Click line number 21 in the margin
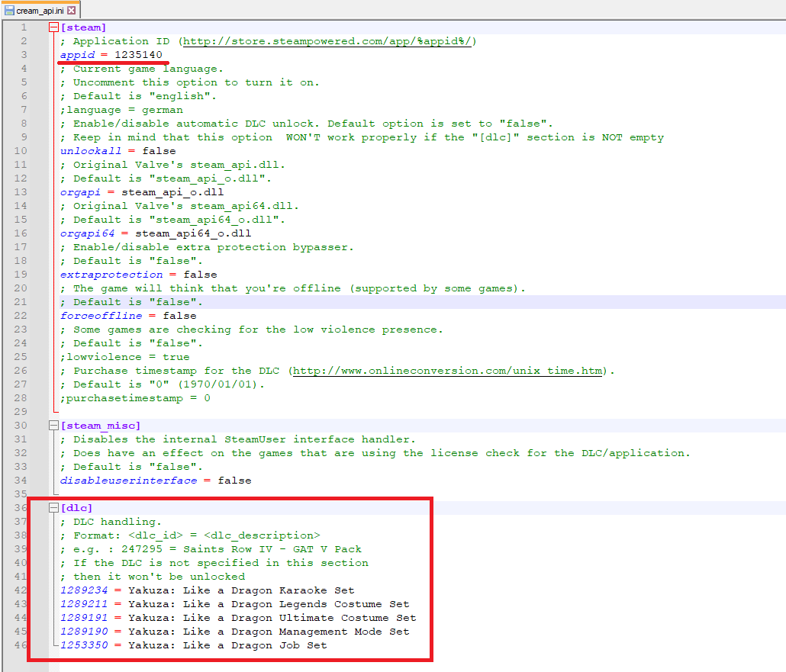This screenshot has height=672, width=786. tap(20, 302)
